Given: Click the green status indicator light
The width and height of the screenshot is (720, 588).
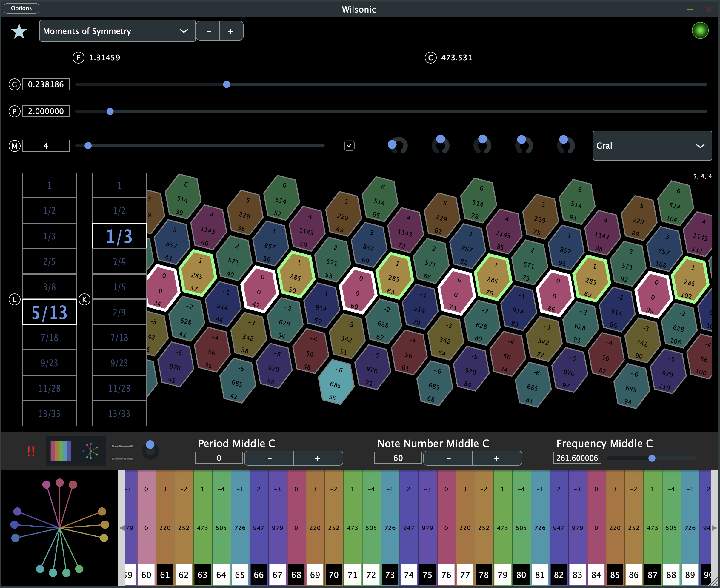Looking at the screenshot, I should [x=700, y=30].
